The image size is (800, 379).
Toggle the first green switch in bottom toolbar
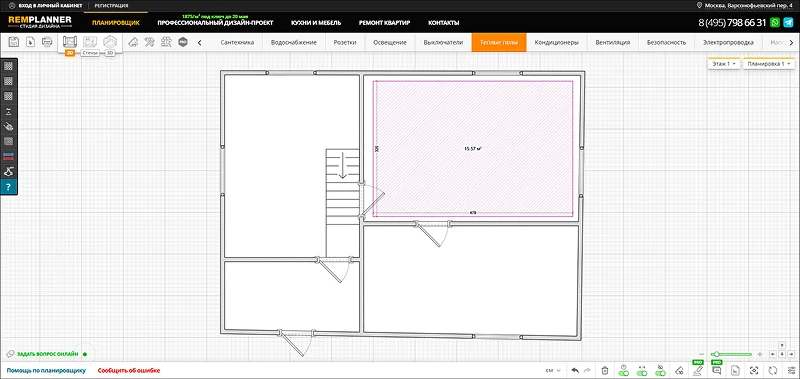point(623,370)
